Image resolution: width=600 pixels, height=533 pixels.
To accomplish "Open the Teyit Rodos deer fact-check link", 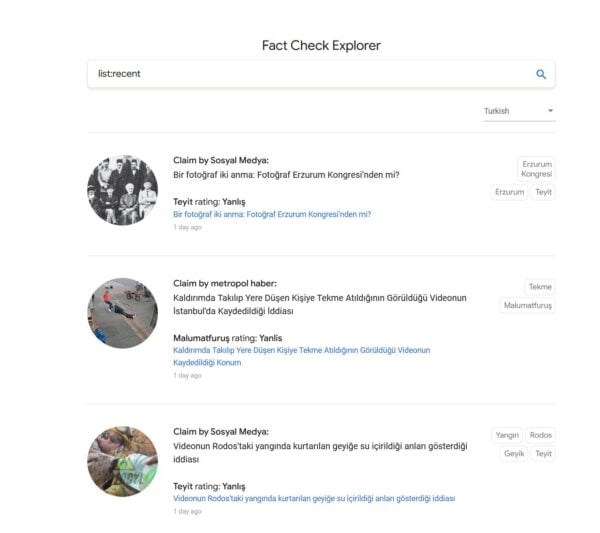I will pyautogui.click(x=314, y=498).
